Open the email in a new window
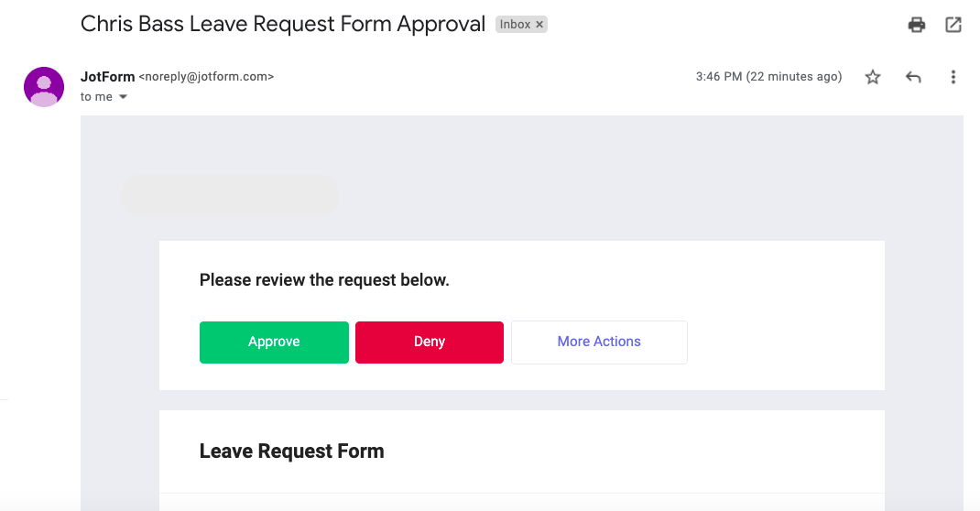Screen dimensions: 980x511 tap(953, 26)
